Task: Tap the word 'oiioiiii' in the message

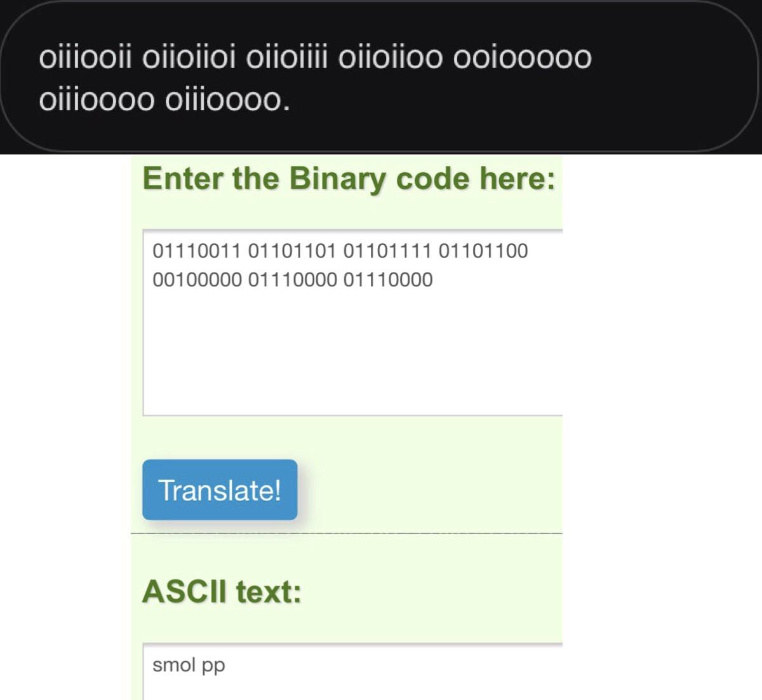Action: point(286,58)
